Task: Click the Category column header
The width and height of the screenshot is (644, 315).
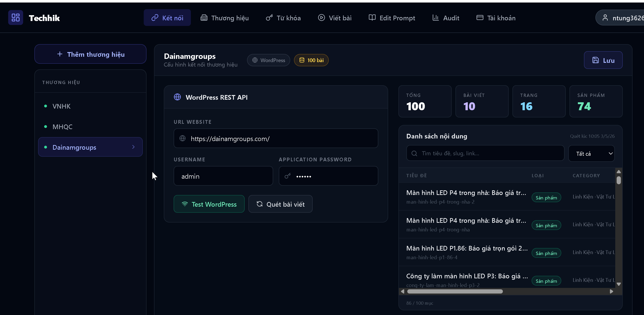Action: (586, 176)
